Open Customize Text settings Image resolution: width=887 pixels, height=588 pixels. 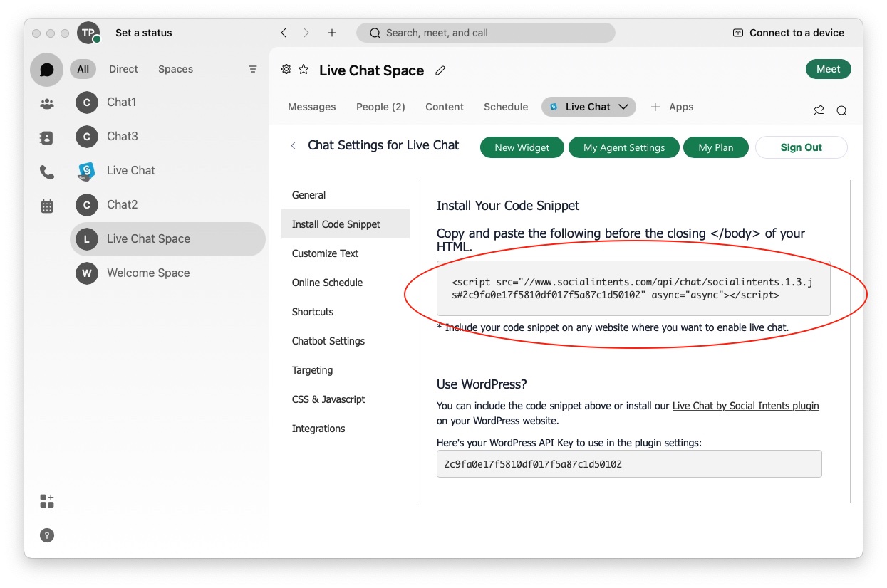click(345, 253)
